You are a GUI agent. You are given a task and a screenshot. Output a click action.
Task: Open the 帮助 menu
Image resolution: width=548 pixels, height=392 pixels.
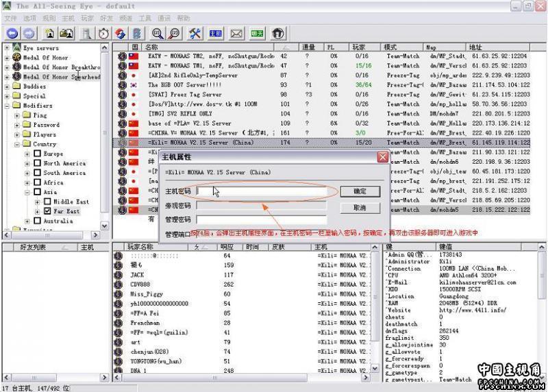(184, 18)
